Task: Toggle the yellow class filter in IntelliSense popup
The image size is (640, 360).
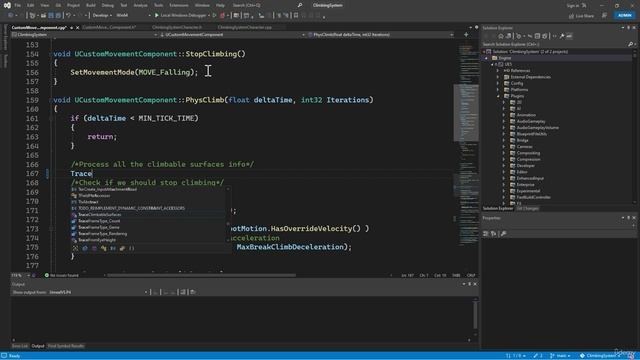Action: tap(104, 248)
